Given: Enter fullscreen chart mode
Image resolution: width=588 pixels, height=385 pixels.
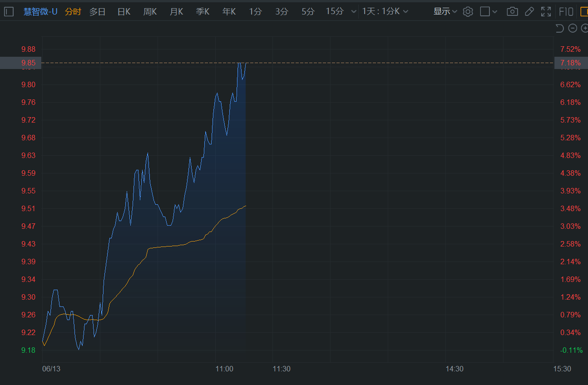Looking at the screenshot, I should coord(546,12).
